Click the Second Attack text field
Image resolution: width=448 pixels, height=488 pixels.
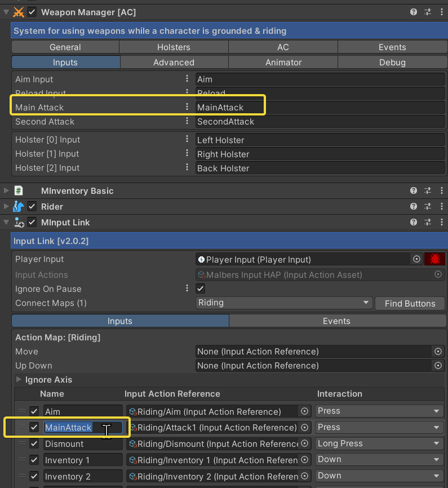pyautogui.click(x=320, y=122)
